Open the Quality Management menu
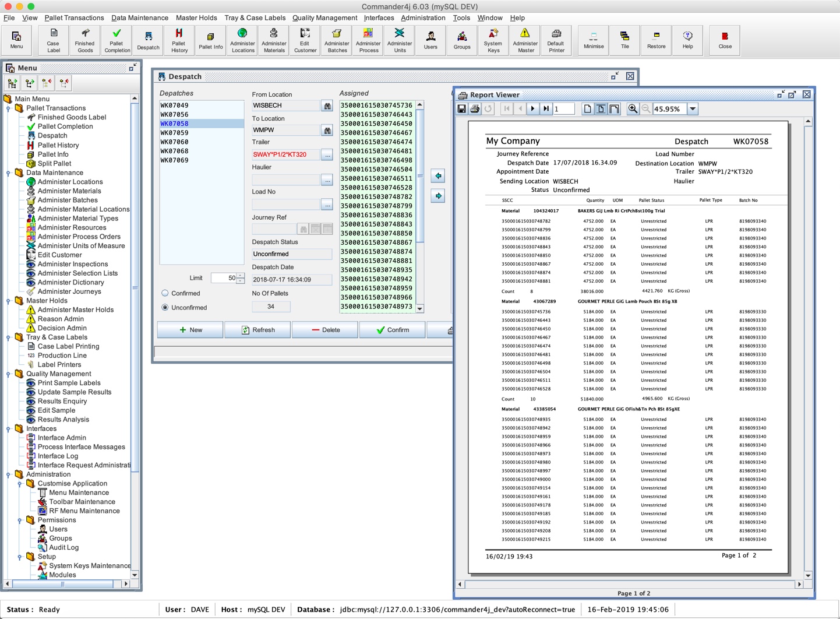The width and height of the screenshot is (840, 619). tap(324, 18)
